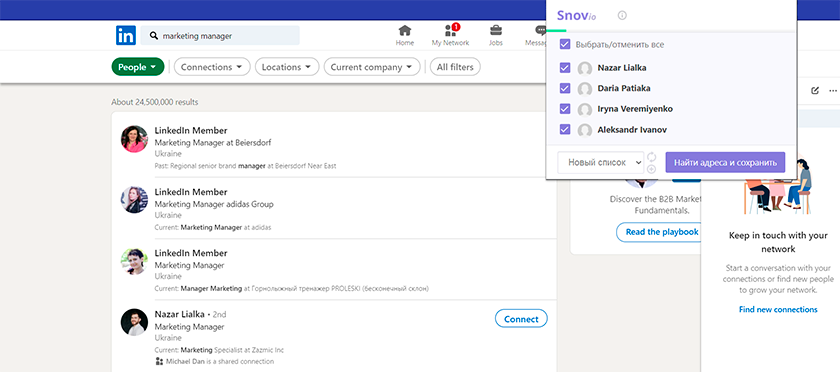Click the LinkedIn logo icon
The width and height of the screenshot is (840, 372).
(x=126, y=35)
